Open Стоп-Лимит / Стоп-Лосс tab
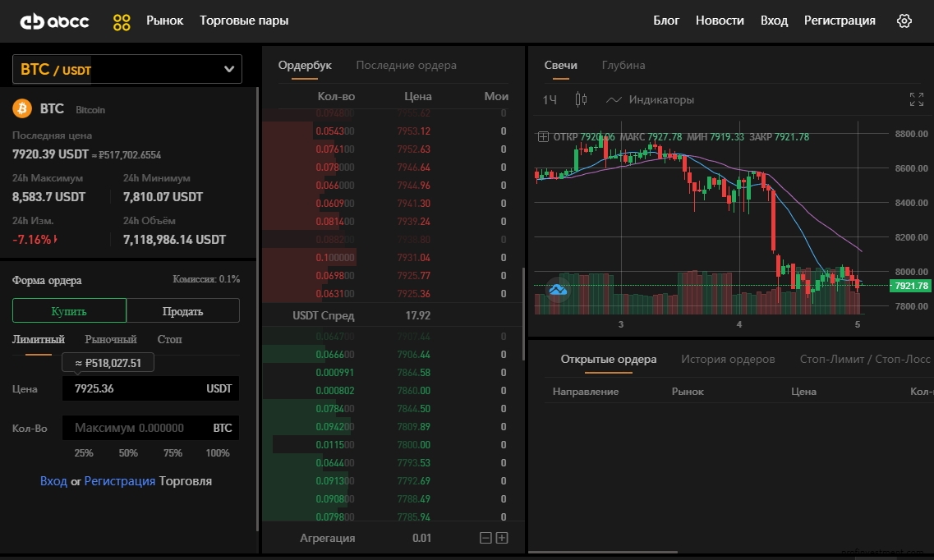The width and height of the screenshot is (934, 560). [x=864, y=360]
